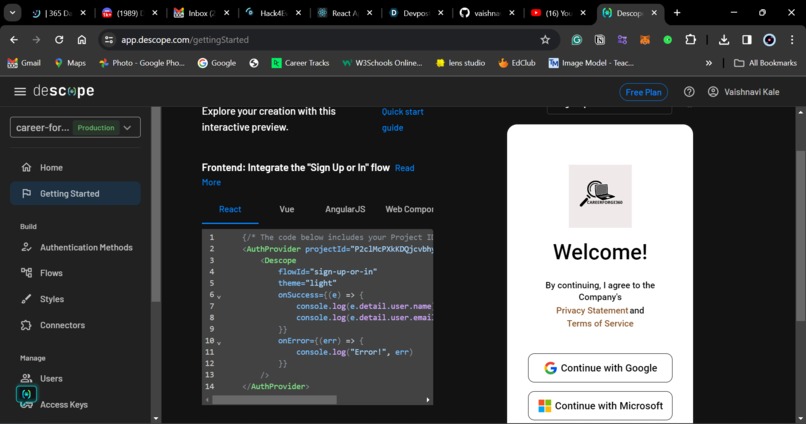Screen dimensions: 806x424
Task: Switch to the Vue code tab
Action: point(287,209)
